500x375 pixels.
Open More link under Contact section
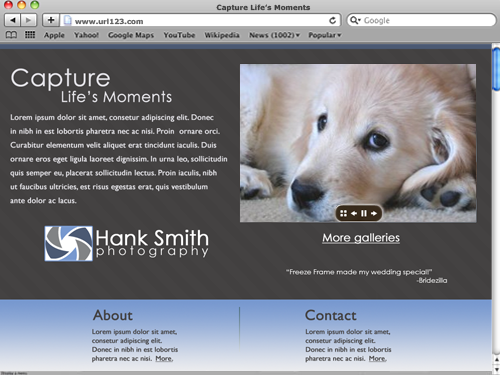click(377, 359)
